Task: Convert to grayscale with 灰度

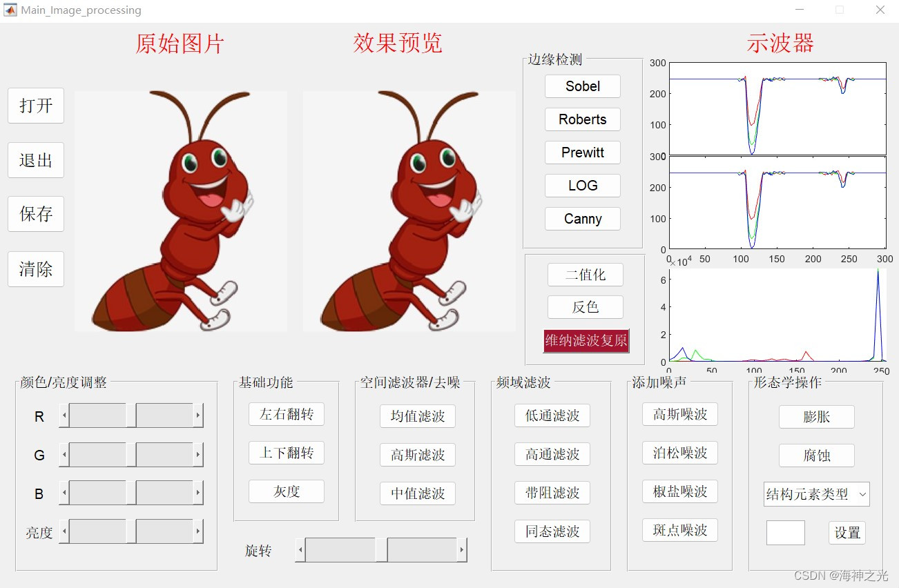Action: point(287,491)
